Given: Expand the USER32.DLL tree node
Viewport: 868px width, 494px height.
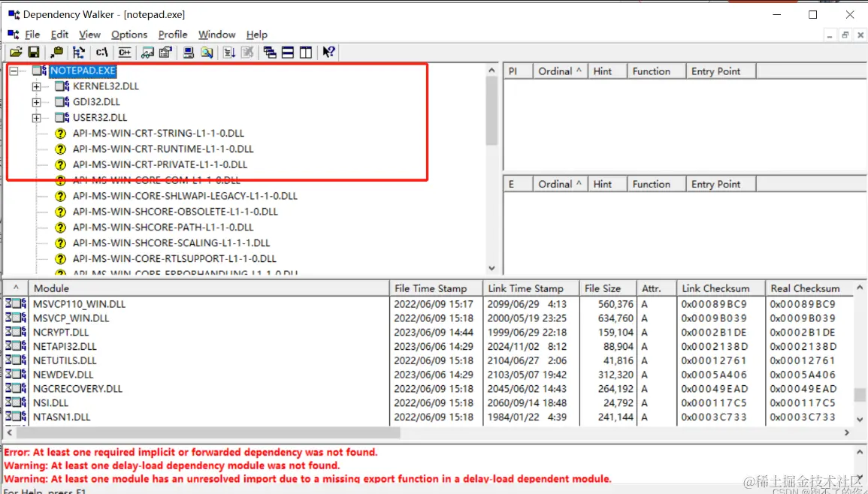Looking at the screenshot, I should 37,117.
